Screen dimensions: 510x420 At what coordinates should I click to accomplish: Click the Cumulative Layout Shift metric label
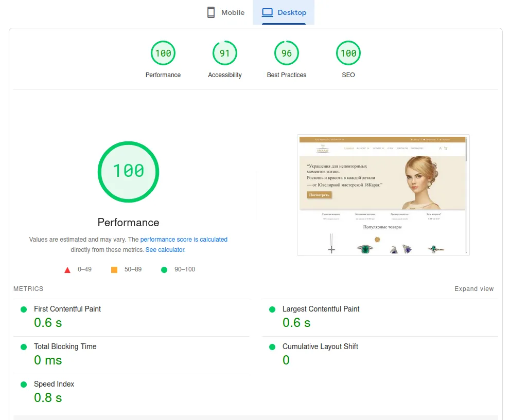320,346
